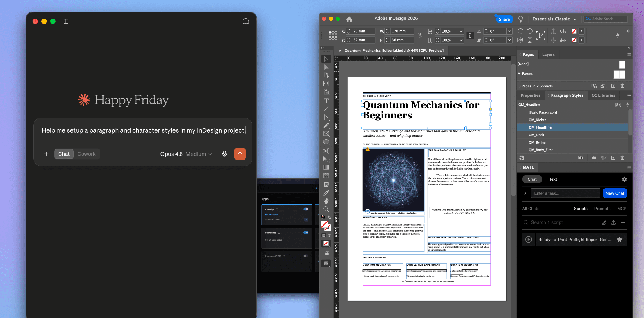Click the Apply None swatch in toolbar
Image resolution: width=644 pixels, height=318 pixels.
click(x=326, y=244)
